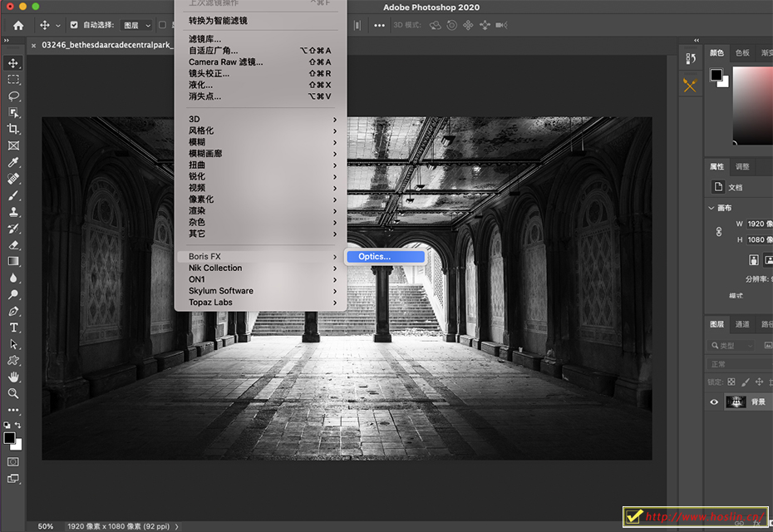This screenshot has width=773, height=532.
Task: Select the Crop tool
Action: click(13, 129)
